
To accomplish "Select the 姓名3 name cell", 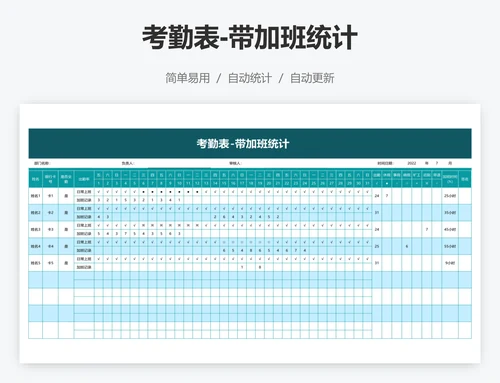I will pyautogui.click(x=35, y=230).
